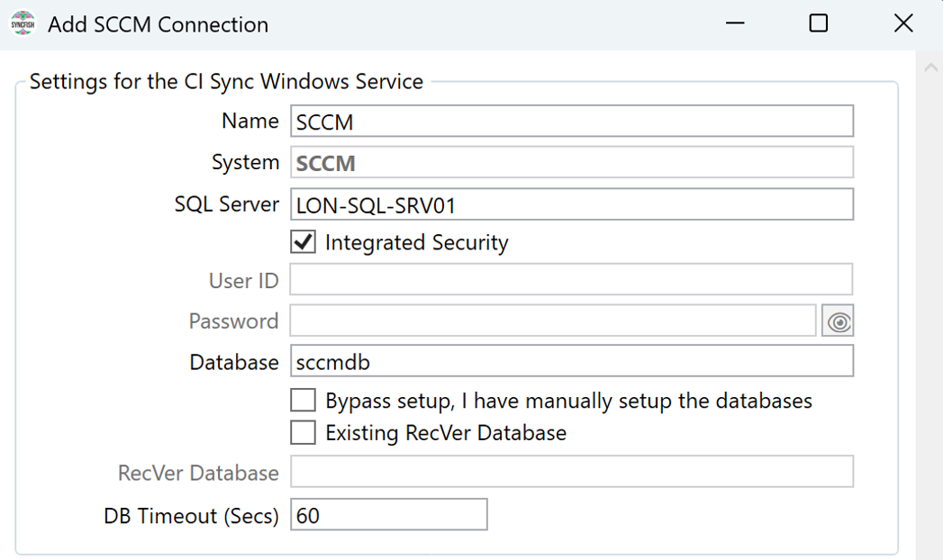Image resolution: width=944 pixels, height=560 pixels.
Task: Enable Bypass setup checkbox
Action: pos(303,400)
